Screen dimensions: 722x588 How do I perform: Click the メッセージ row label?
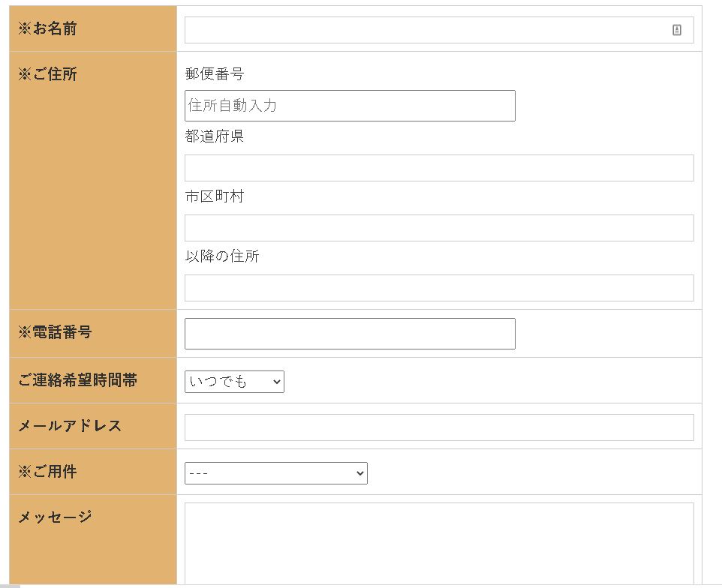(x=55, y=517)
